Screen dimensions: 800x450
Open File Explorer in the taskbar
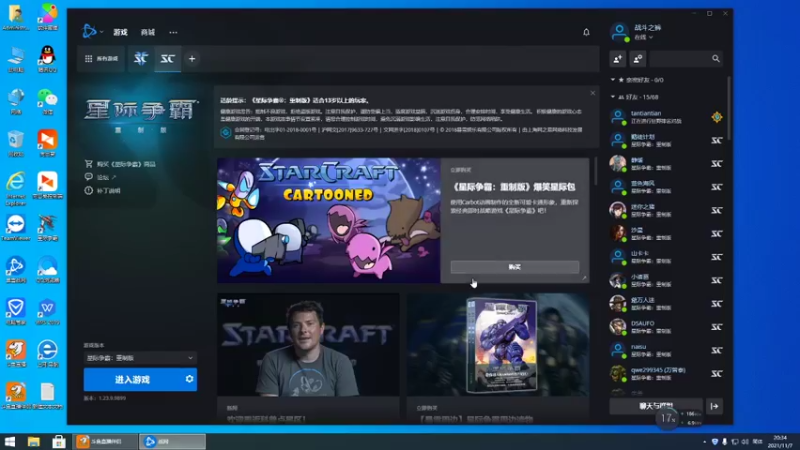point(34,441)
